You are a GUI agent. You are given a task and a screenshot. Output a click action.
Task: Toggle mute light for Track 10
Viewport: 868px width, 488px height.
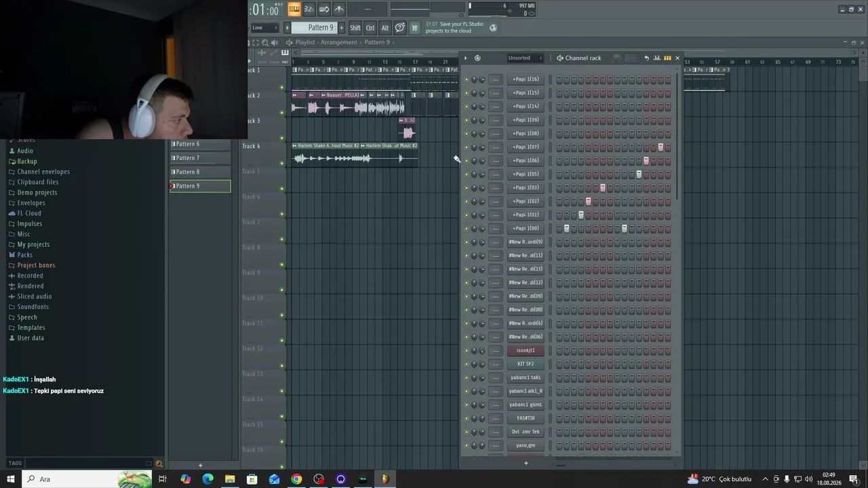coord(282,315)
